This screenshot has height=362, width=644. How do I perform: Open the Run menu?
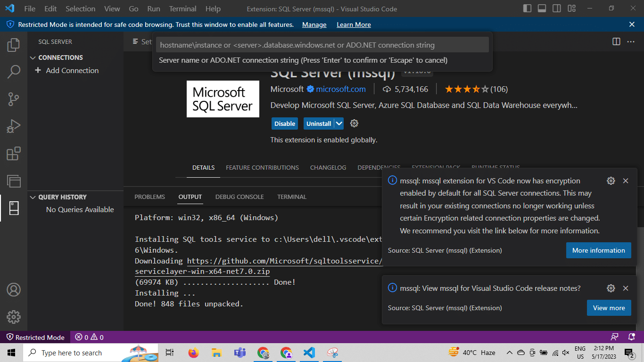(x=154, y=8)
